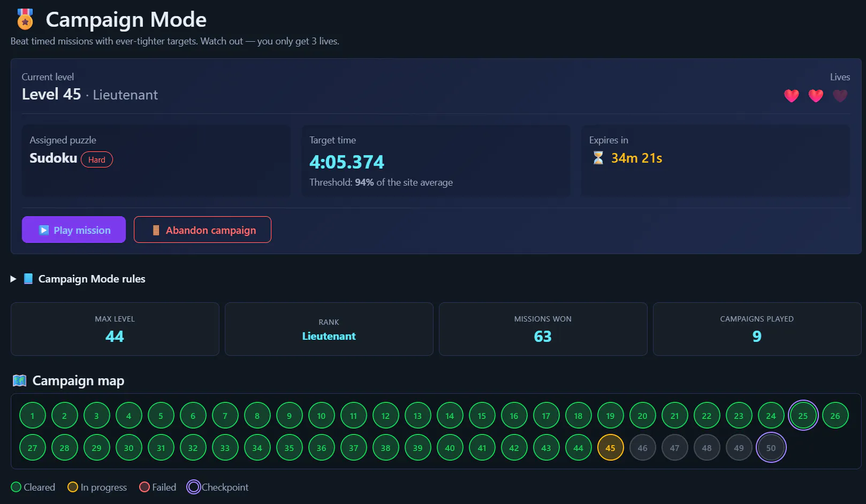This screenshot has width=866, height=504.
Task: Click the Campaigns Played value 9
Action: pos(757,337)
